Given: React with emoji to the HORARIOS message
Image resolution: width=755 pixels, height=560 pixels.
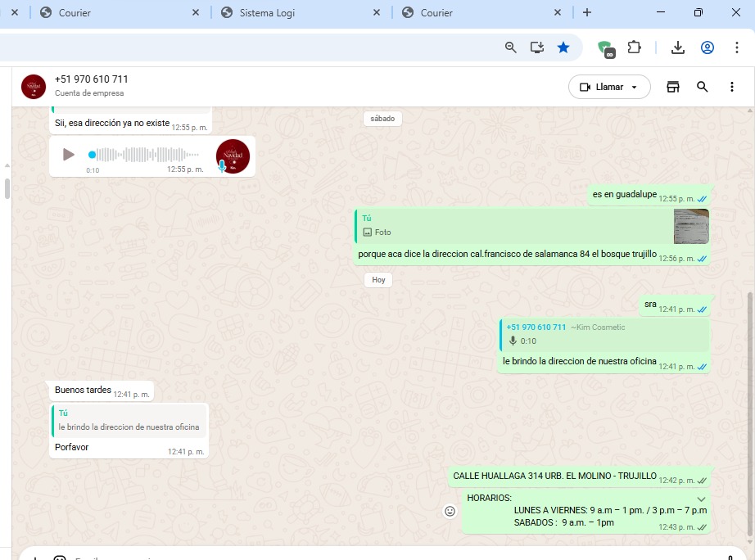Looking at the screenshot, I should point(450,512).
